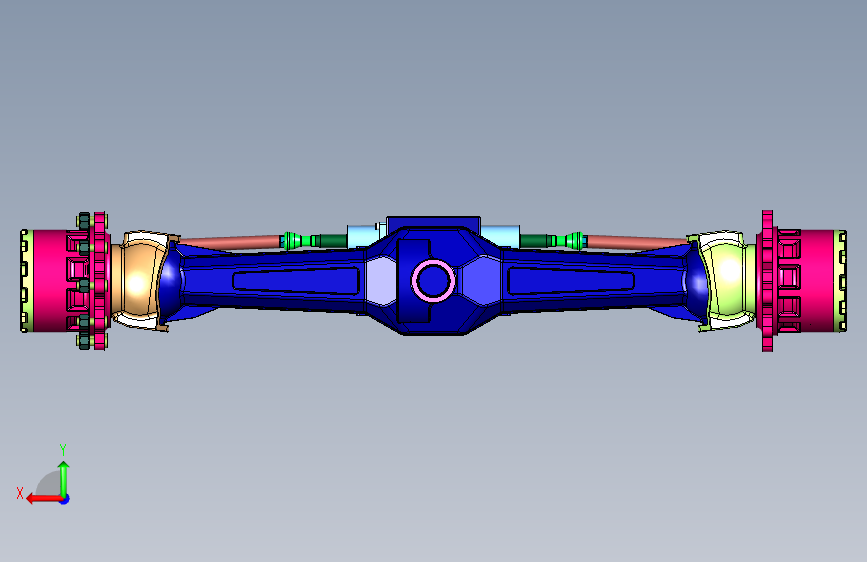This screenshot has width=867, height=562.
Task: Click the green Y axis arrow of triad
Action: click(64, 478)
